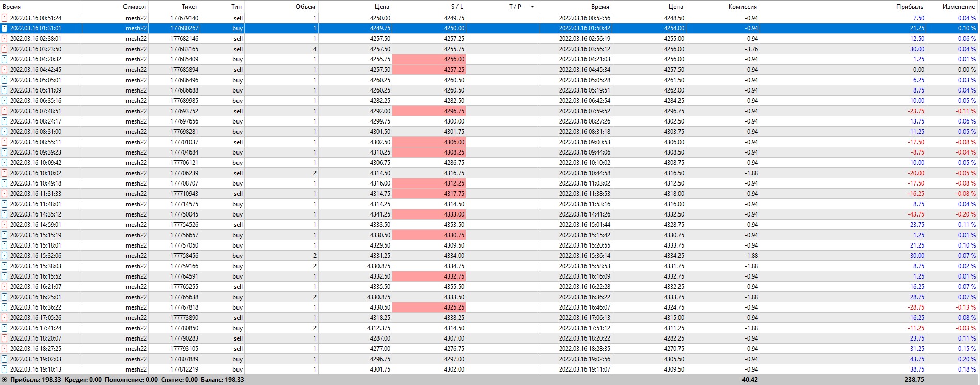Click the Снятие: 0.00 summary text
Image resolution: width=980 pixels, height=385 pixels.
(180, 380)
